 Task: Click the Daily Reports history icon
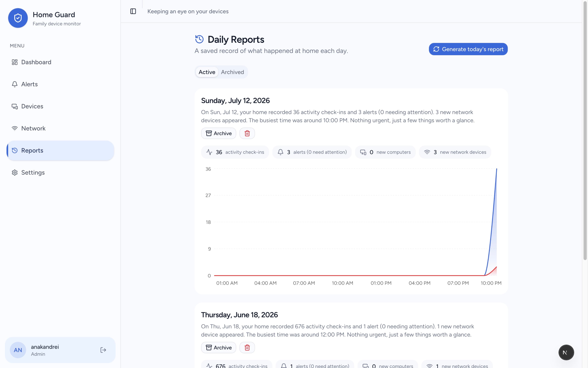pos(199,39)
